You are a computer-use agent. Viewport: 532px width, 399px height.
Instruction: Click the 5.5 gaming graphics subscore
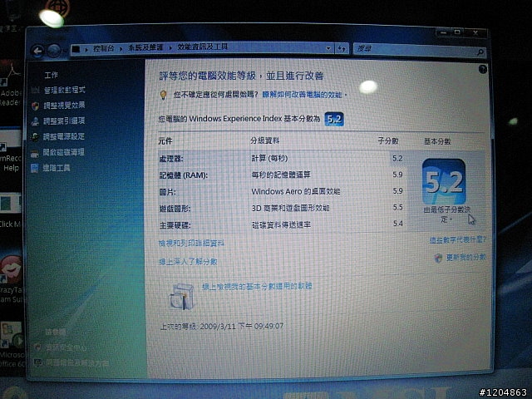tap(397, 207)
